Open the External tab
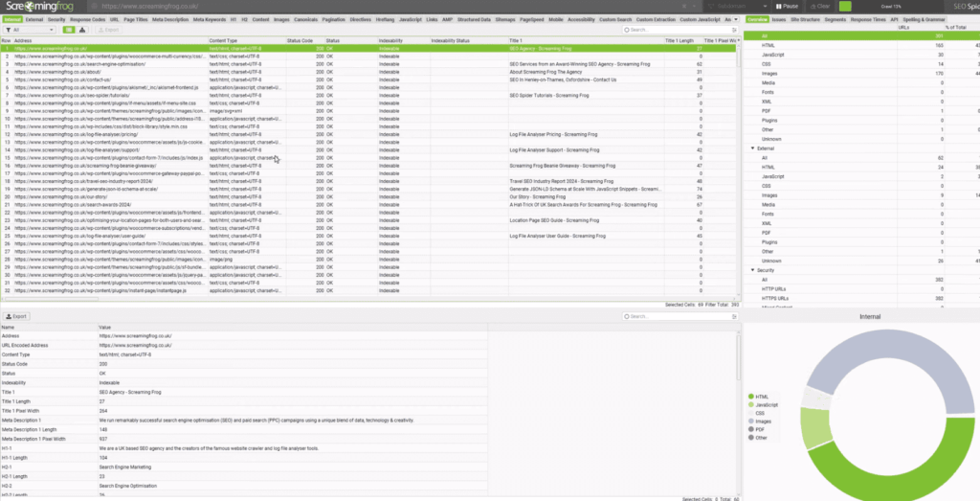The width and height of the screenshot is (980, 501). [34, 19]
